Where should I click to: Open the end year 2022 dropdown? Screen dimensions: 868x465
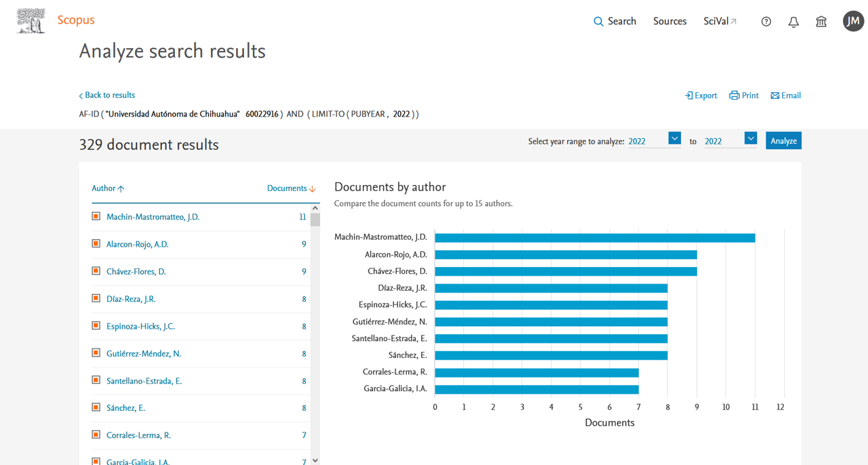[x=750, y=138]
